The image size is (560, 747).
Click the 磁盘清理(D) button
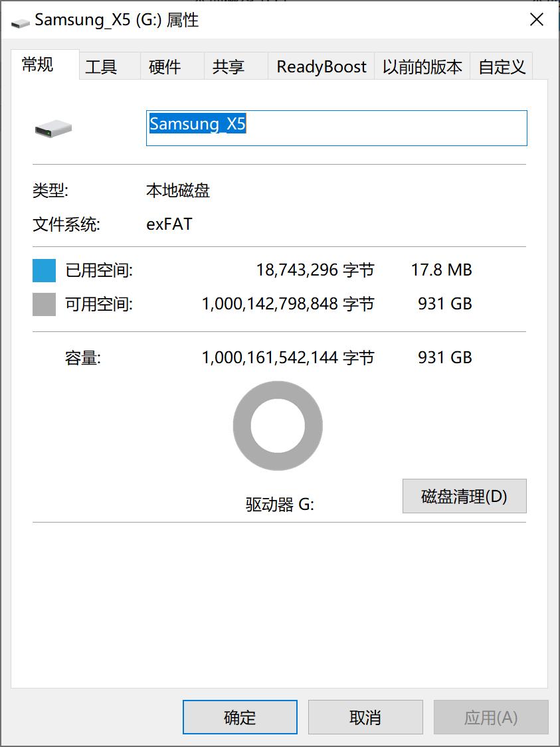pyautogui.click(x=464, y=495)
